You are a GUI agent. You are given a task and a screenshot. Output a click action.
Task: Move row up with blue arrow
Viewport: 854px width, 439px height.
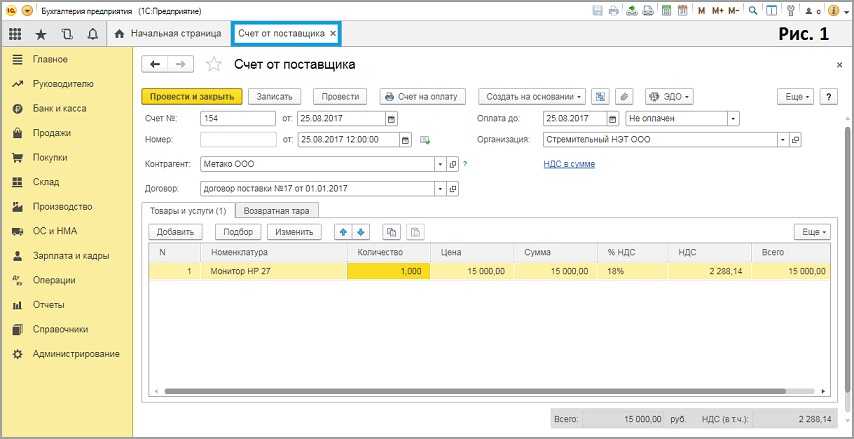pos(342,232)
